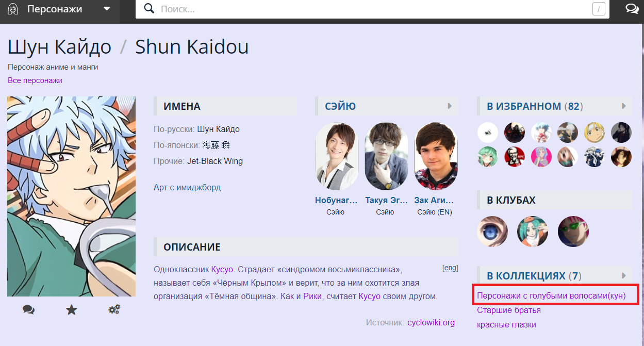
Task: Open the gears settings icon under poster
Action: 114,309
